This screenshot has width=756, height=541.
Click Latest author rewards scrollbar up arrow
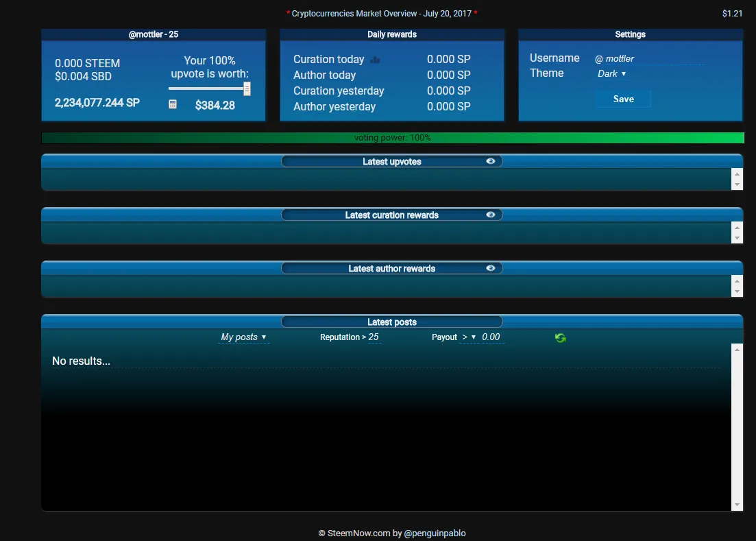737,280
